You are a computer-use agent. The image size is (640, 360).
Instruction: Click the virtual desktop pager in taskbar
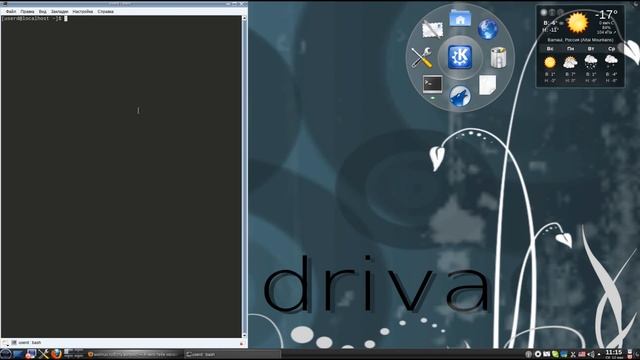(x=73, y=354)
